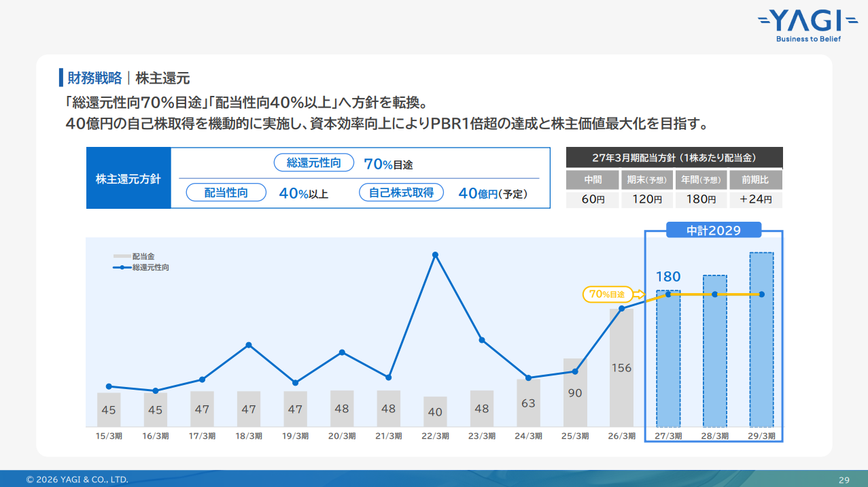The height and width of the screenshot is (487, 868).
Task: Click the 総還元性向 pill label
Action: [315, 163]
